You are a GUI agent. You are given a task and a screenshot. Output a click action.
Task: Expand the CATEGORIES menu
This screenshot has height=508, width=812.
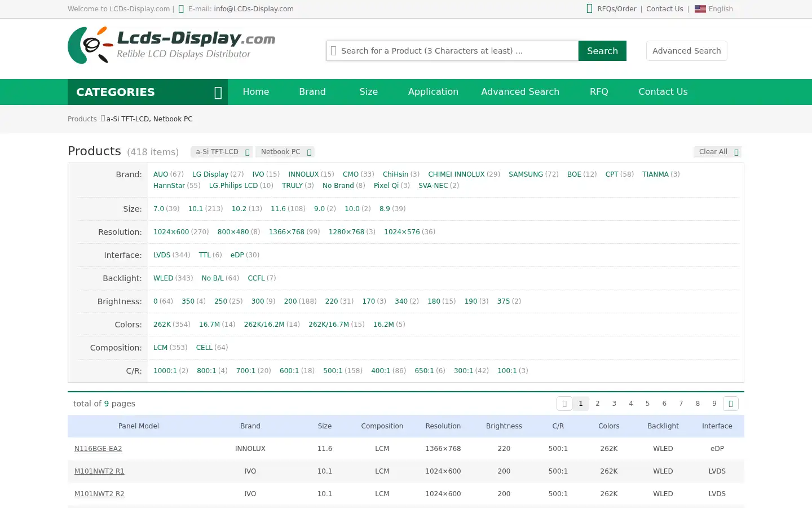(x=148, y=92)
